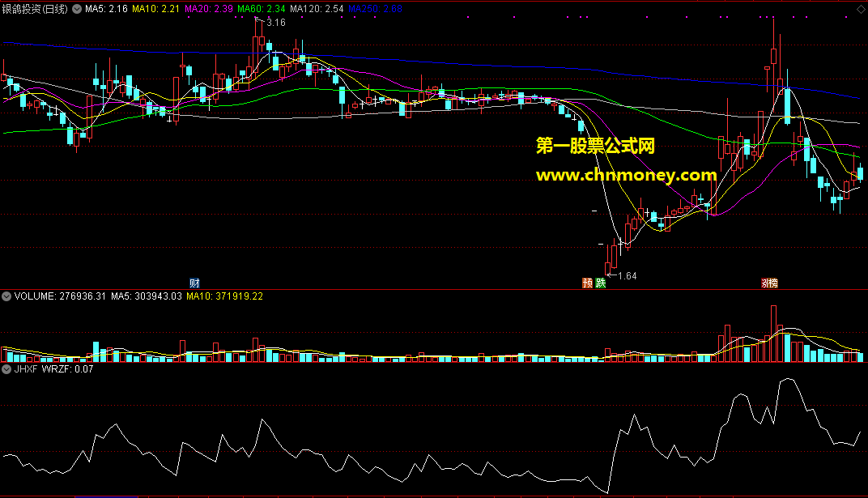Select the yellow MA10: 2.21 label

(155, 9)
